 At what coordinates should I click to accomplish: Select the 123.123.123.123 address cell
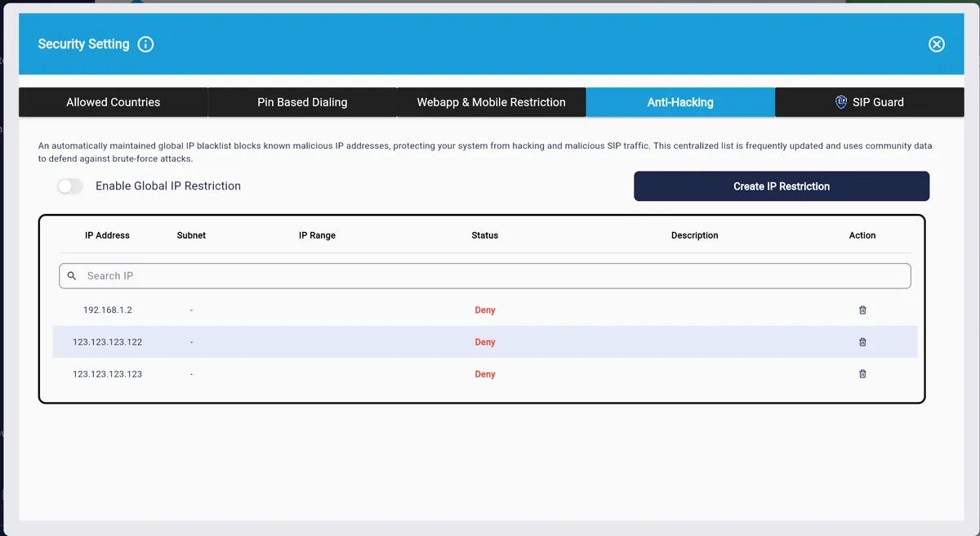point(108,374)
